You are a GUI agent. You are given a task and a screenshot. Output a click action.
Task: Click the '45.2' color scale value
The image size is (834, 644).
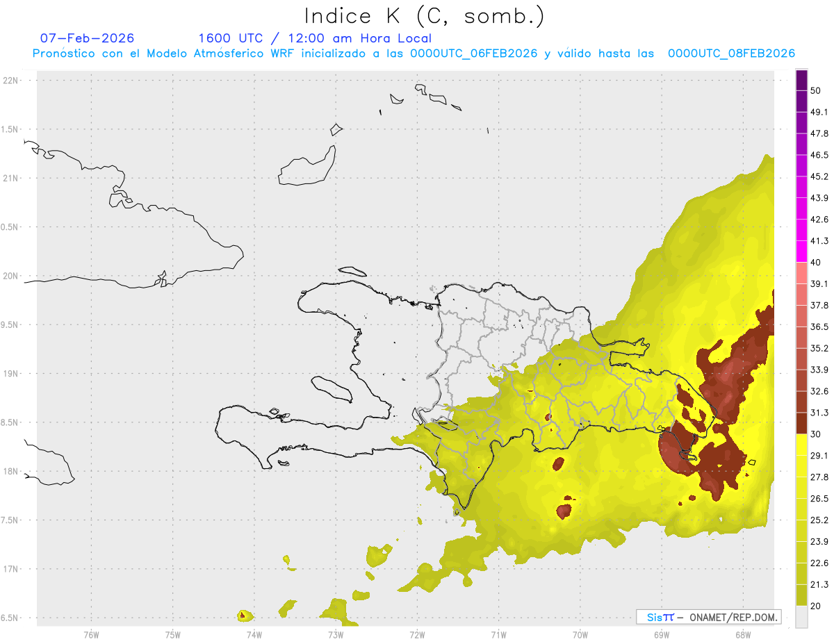pos(819,176)
